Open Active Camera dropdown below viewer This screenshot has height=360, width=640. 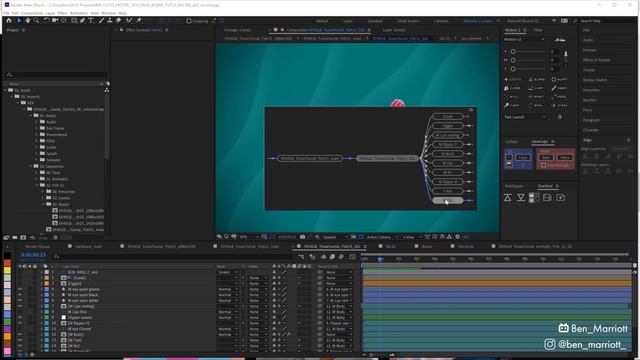(x=382, y=237)
